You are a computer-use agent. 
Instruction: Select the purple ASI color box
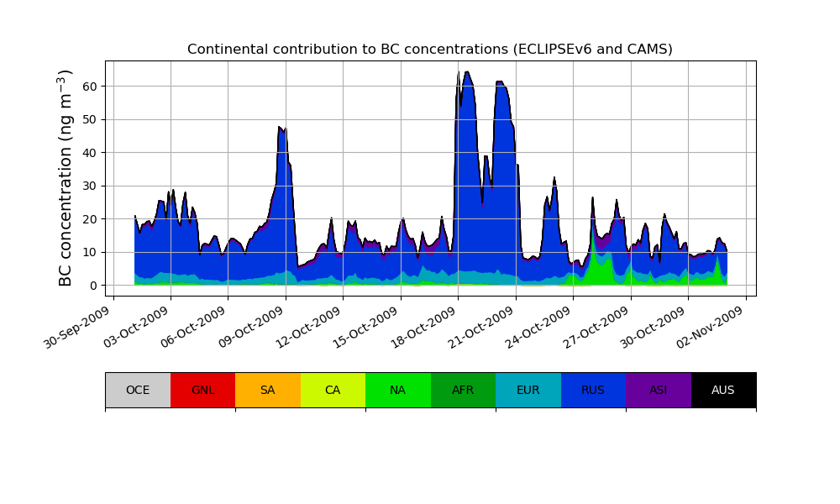[658, 390]
